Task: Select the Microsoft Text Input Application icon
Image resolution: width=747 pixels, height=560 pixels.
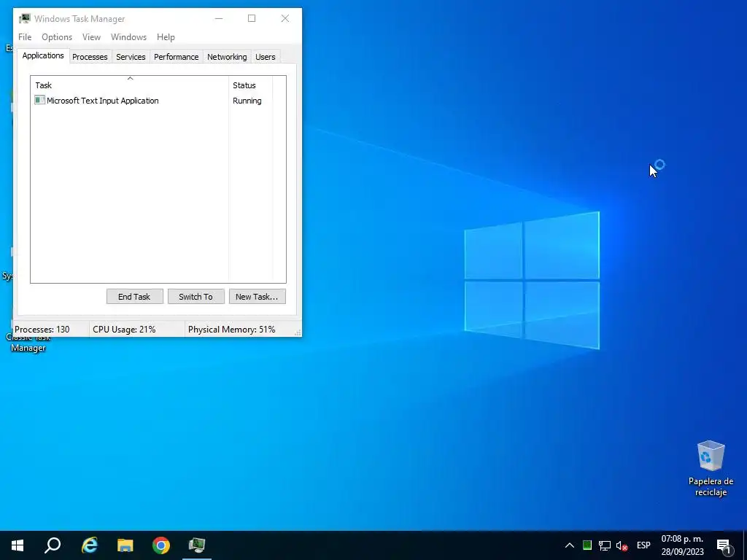Action: (x=39, y=100)
